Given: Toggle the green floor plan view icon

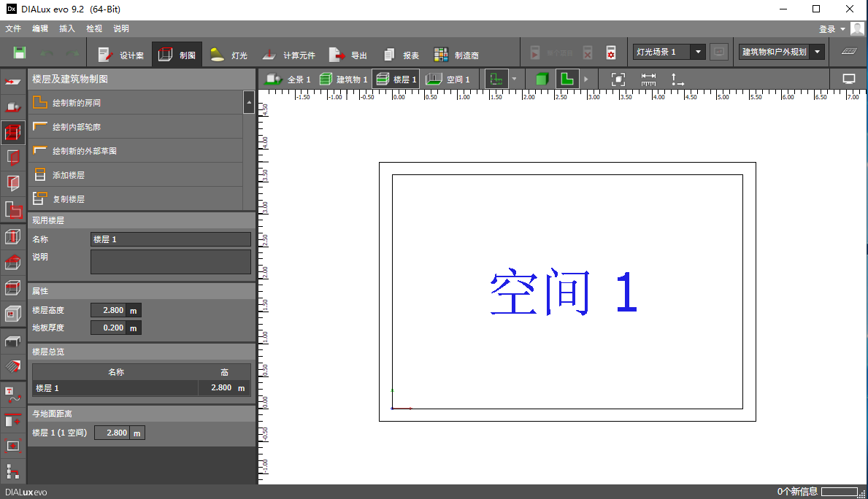Looking at the screenshot, I should pyautogui.click(x=496, y=79).
